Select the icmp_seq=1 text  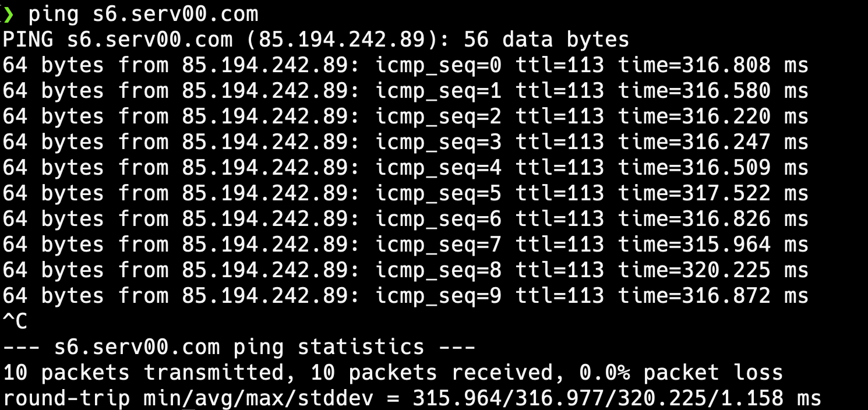tap(438, 90)
